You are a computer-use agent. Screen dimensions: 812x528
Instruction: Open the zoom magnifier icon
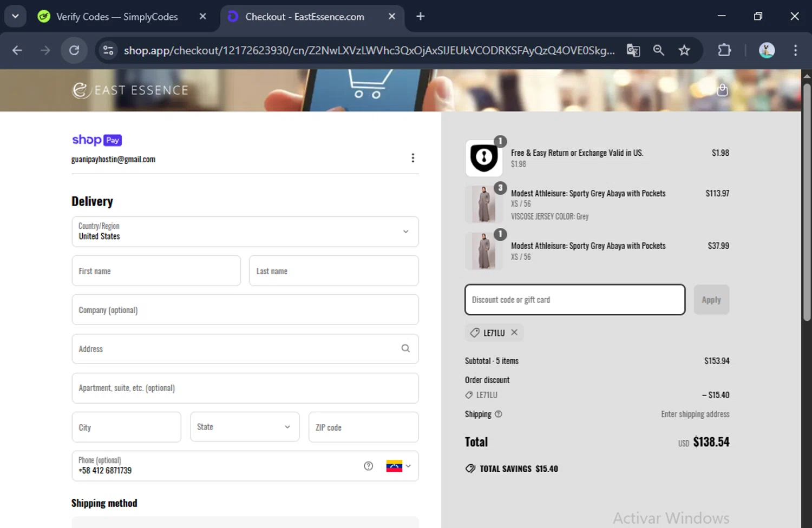[x=659, y=50]
